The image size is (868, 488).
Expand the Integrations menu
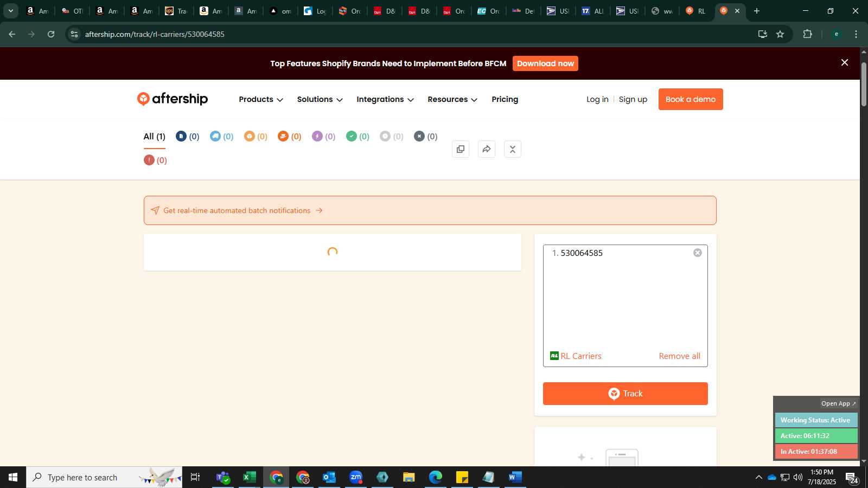click(385, 99)
